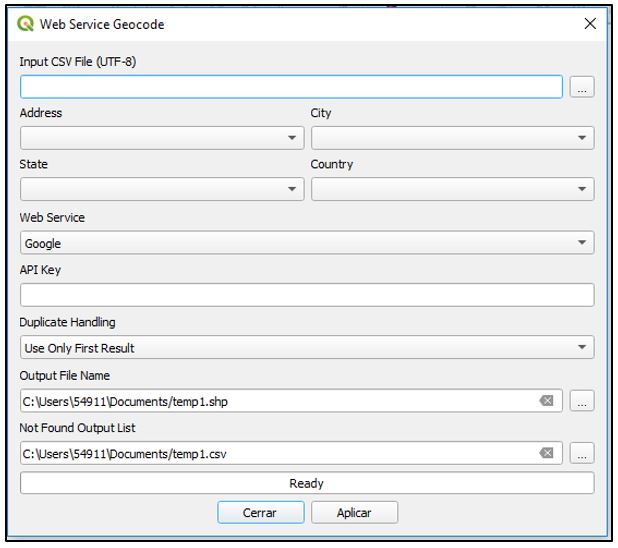
Task: Clear the Output File Name field
Action: pyautogui.click(x=546, y=401)
